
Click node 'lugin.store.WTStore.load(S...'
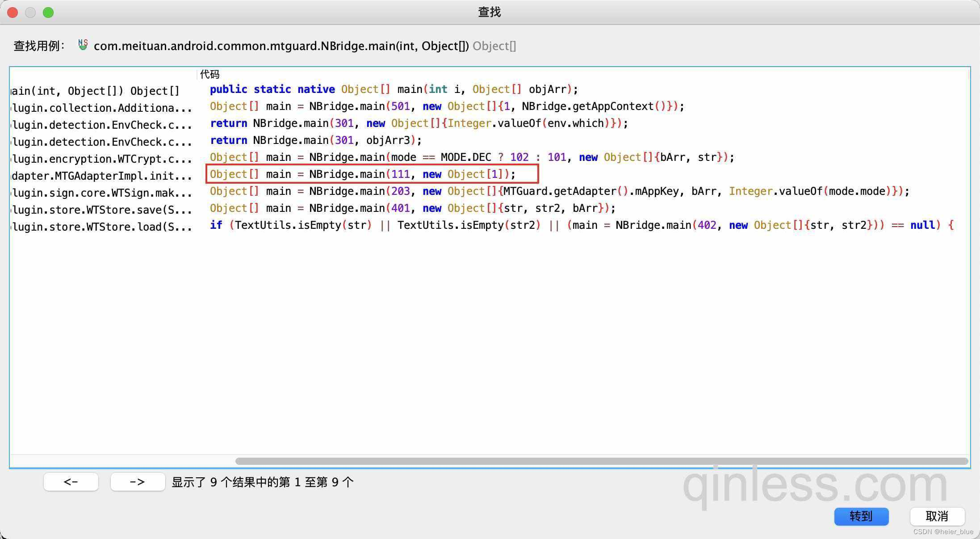coord(101,227)
